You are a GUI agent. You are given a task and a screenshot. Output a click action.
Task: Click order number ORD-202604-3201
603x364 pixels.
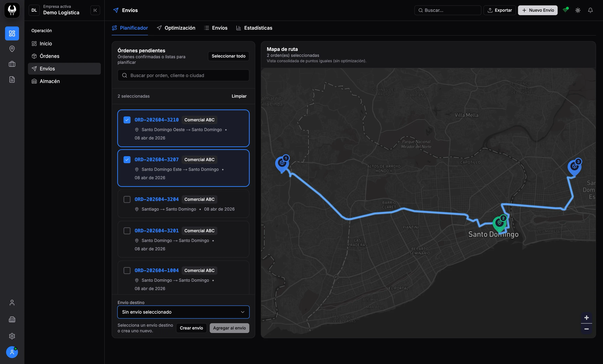[157, 231]
